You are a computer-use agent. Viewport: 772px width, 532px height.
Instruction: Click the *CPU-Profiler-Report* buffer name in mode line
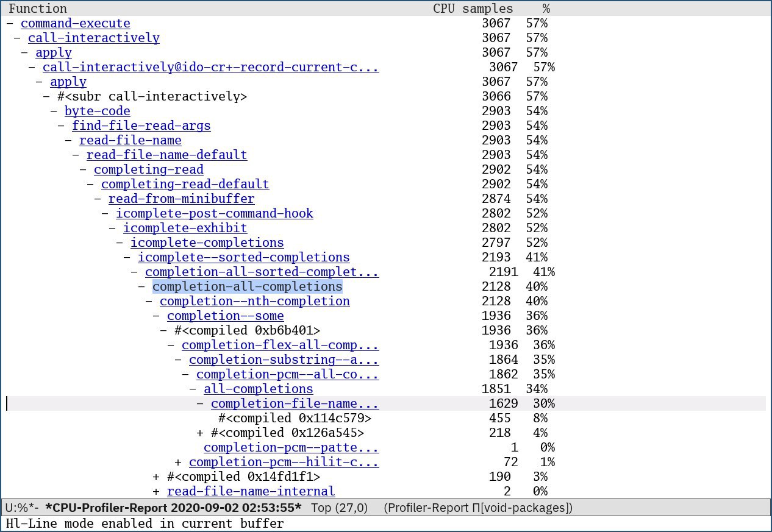point(174,508)
